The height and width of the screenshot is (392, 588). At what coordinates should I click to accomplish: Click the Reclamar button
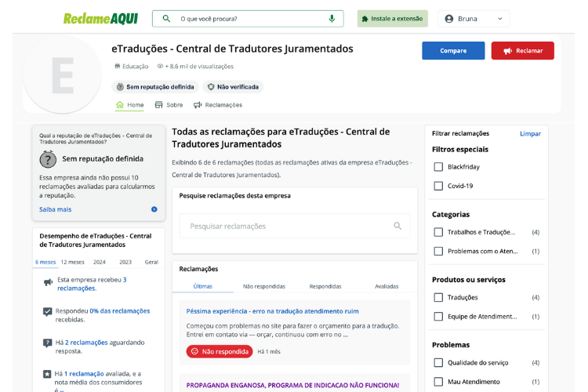click(522, 51)
